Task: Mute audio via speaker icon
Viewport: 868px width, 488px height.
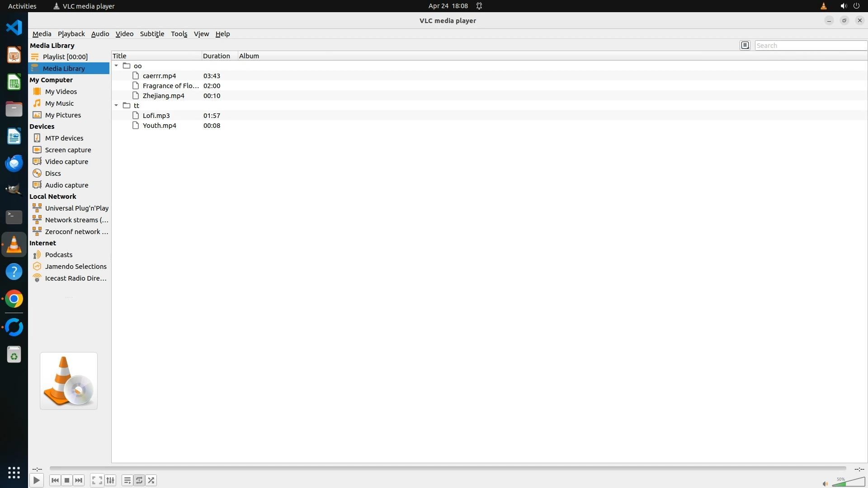Action: (825, 484)
